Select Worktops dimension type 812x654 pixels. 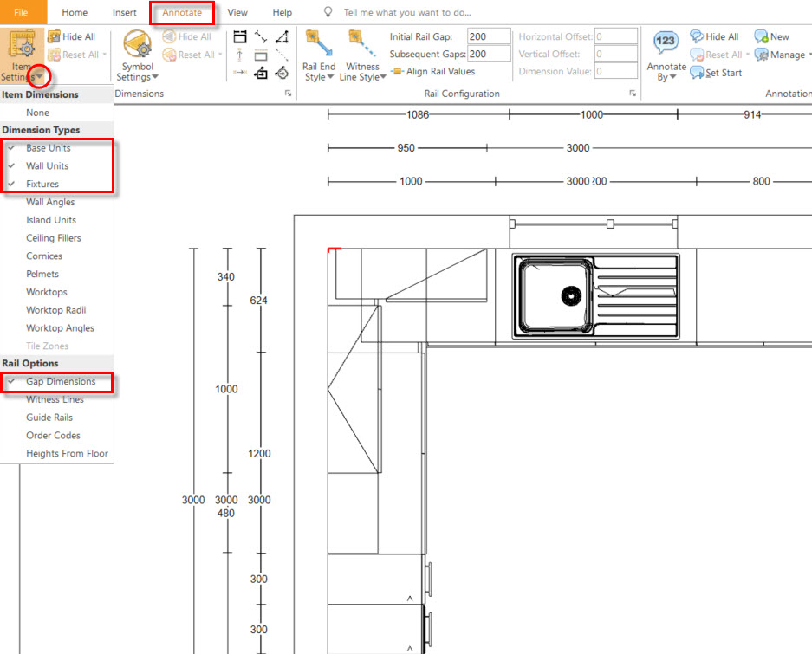pos(57,292)
